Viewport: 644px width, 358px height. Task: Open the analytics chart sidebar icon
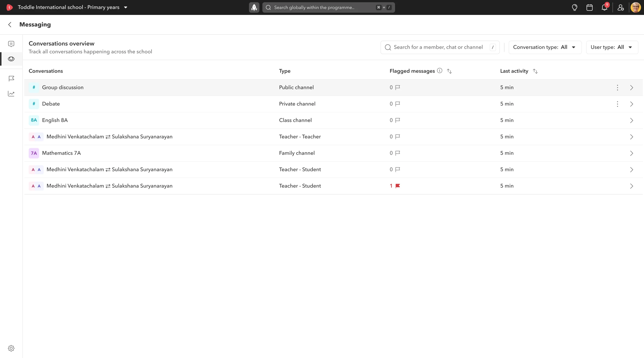(11, 93)
